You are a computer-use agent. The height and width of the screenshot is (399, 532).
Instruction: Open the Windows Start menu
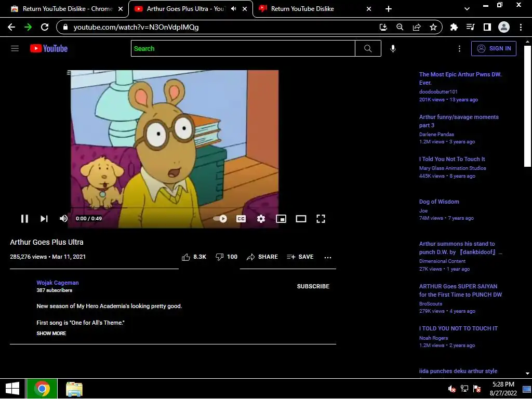(x=12, y=389)
